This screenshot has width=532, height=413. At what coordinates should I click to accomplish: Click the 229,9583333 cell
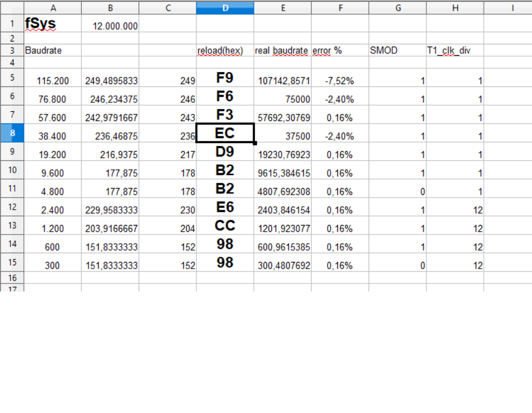click(x=110, y=207)
